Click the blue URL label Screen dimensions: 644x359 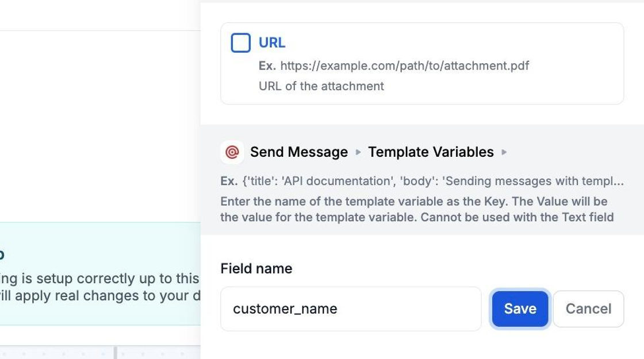point(272,43)
